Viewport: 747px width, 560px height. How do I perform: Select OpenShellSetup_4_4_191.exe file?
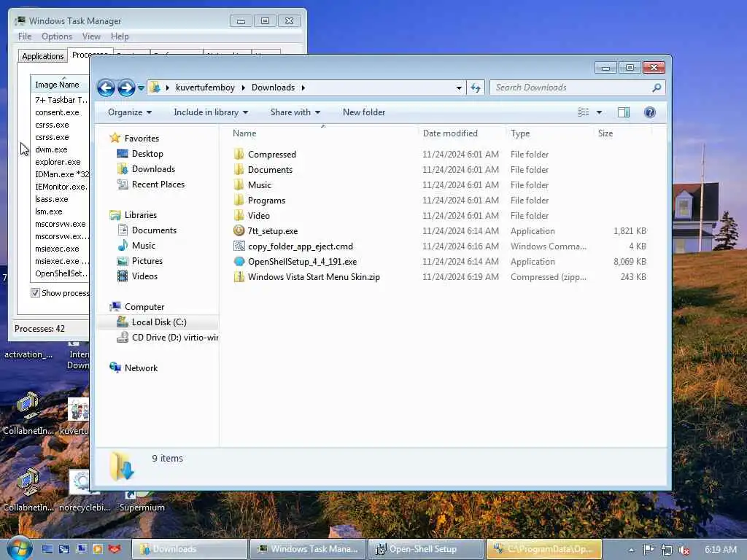coord(302,262)
